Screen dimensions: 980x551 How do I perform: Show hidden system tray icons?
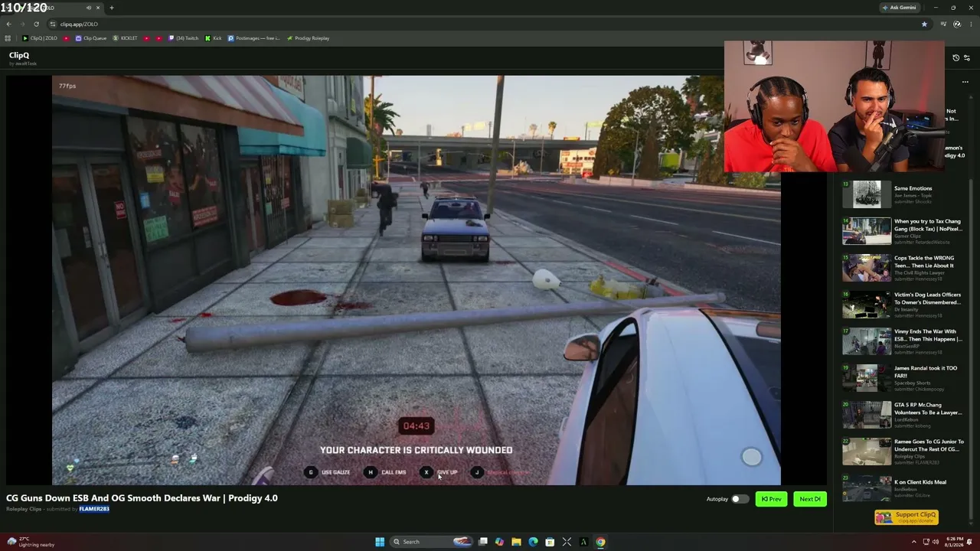click(x=913, y=542)
